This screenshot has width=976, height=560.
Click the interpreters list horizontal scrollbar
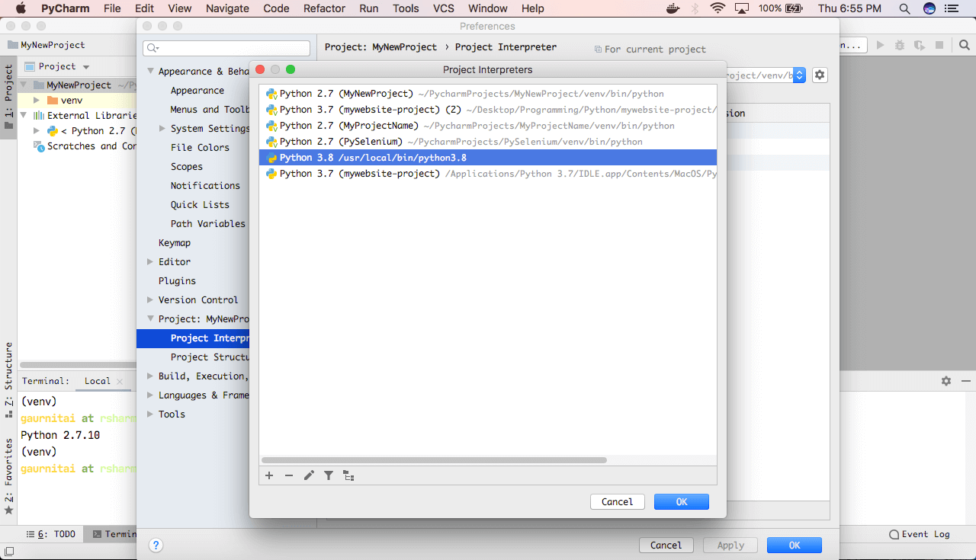point(434,460)
